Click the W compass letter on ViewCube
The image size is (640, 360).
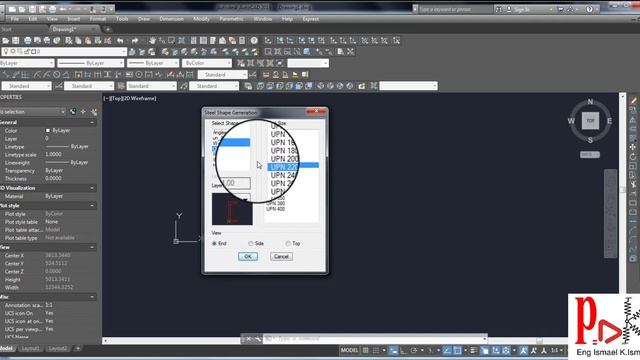click(571, 121)
